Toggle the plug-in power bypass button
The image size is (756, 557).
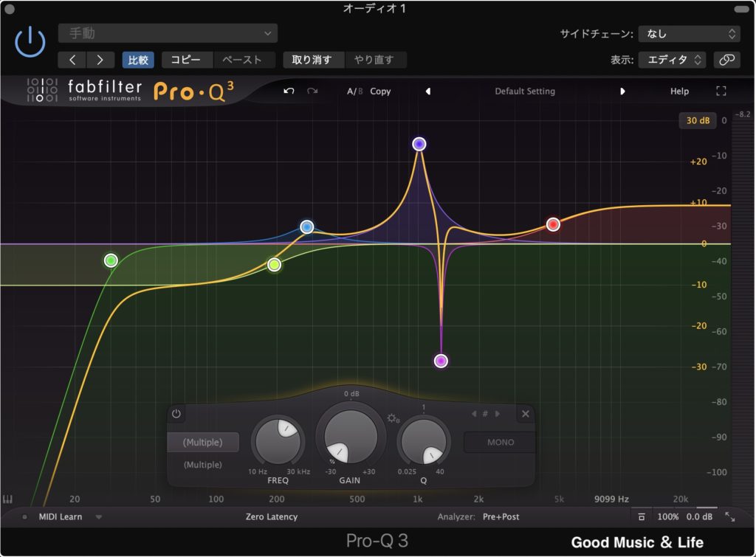click(30, 42)
